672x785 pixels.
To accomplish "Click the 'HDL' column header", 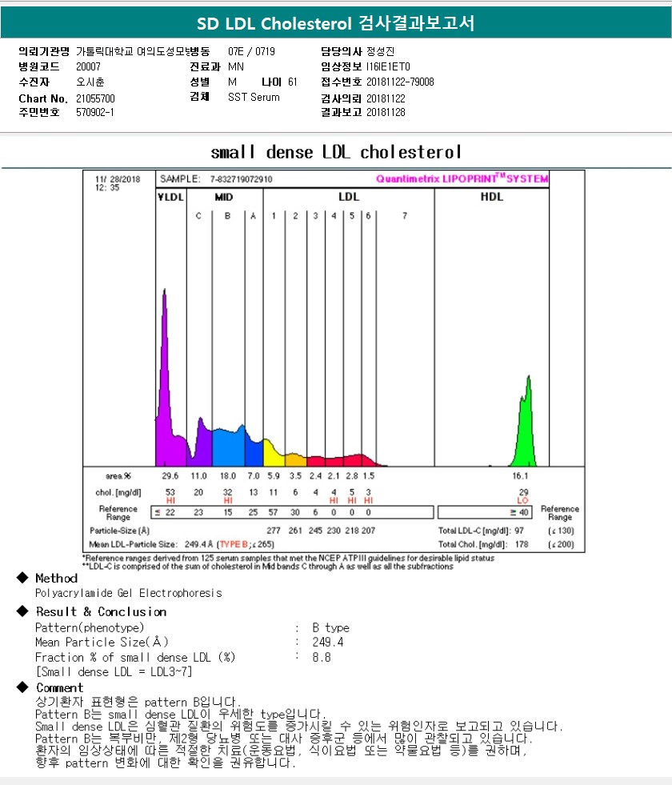I will 492,197.
